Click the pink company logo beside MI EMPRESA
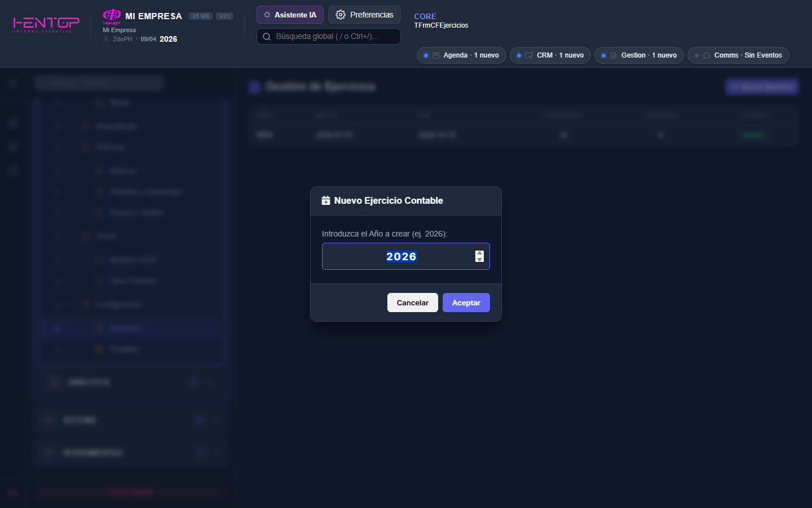 (112, 15)
